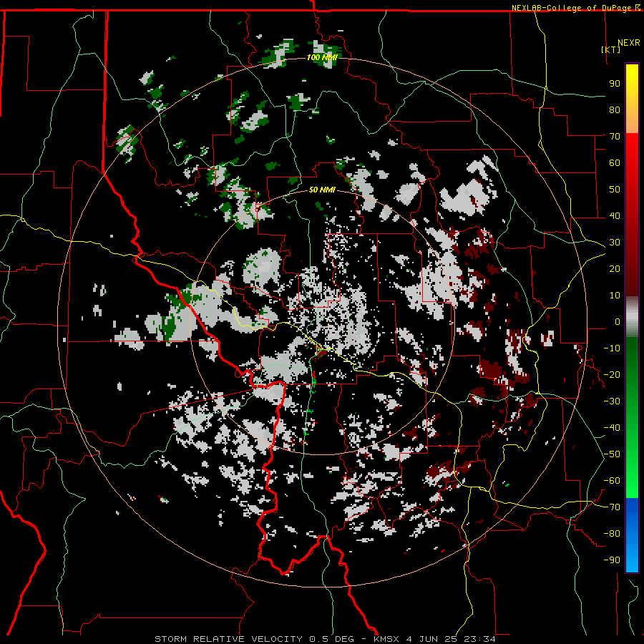Click the -30 value on velocity scale
Screen dimensions: 644x644
click(612, 401)
